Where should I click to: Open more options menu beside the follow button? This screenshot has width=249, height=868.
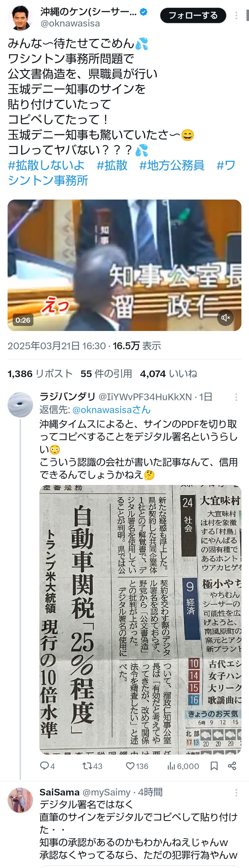(x=236, y=16)
